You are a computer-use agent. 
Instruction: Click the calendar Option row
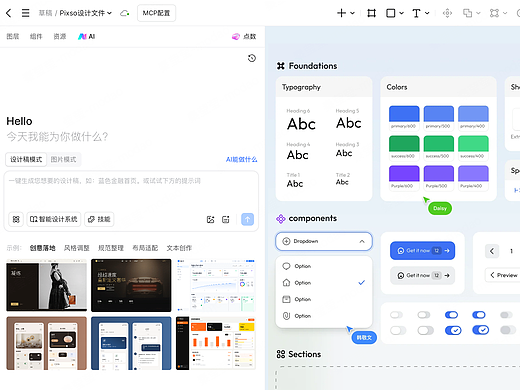pyautogui.click(x=324, y=299)
